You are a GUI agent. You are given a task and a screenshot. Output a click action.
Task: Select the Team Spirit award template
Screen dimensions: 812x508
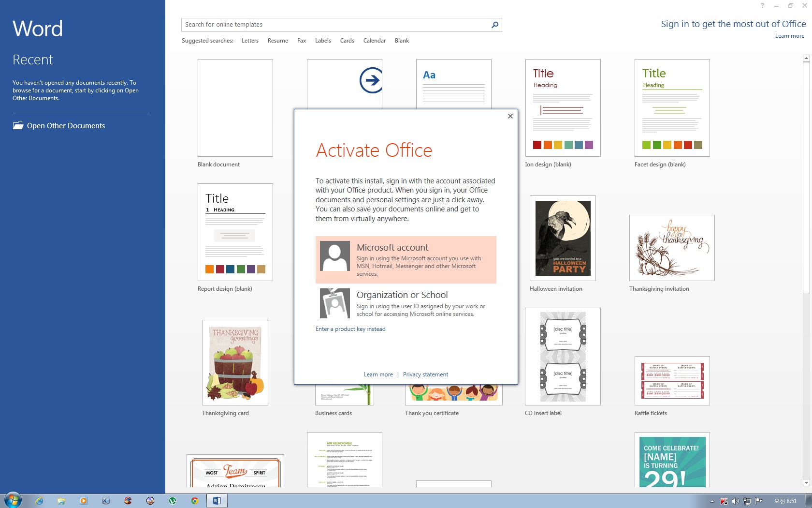pos(235,471)
